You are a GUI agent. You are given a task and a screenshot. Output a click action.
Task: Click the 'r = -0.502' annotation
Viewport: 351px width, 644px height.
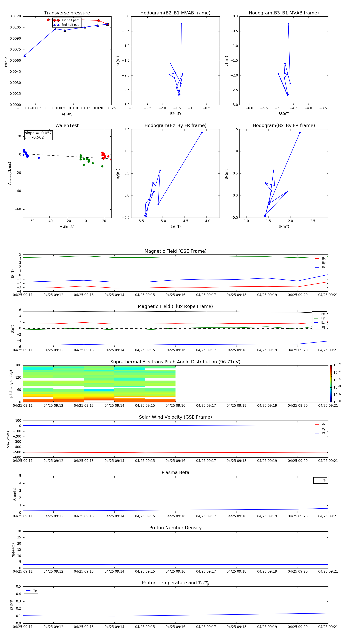pyautogui.click(x=34, y=137)
